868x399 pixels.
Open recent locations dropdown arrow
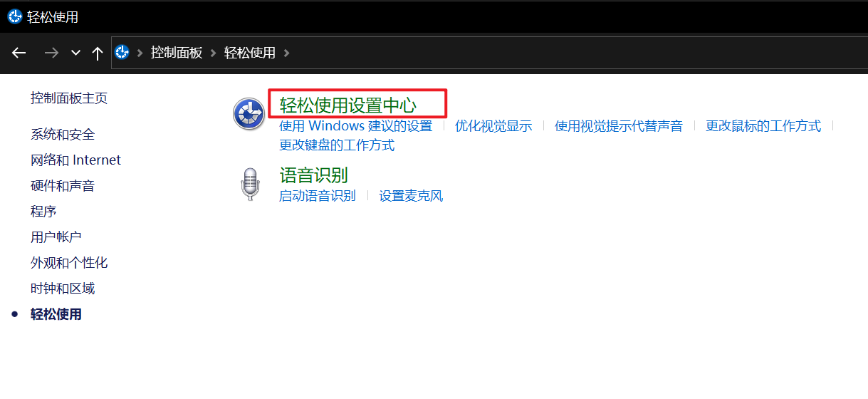(75, 53)
